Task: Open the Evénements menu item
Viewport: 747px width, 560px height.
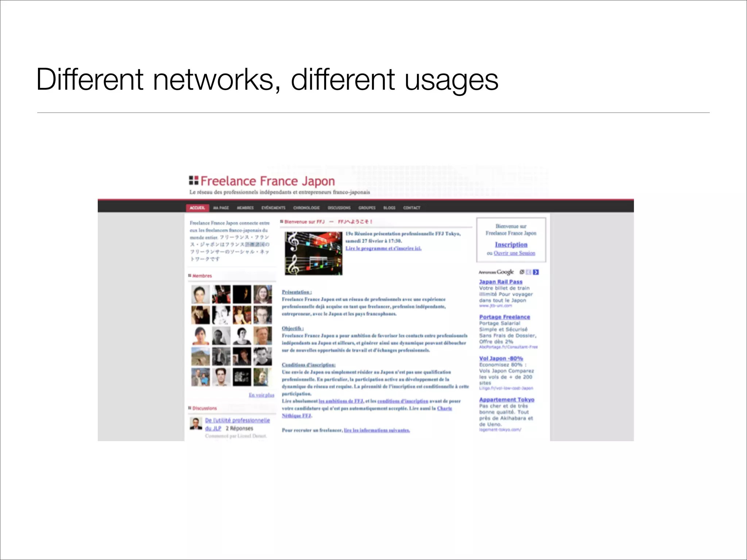Action: [273, 208]
